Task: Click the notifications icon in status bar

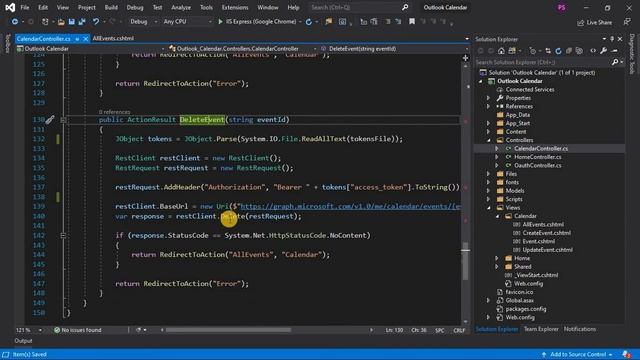Action: (627, 354)
